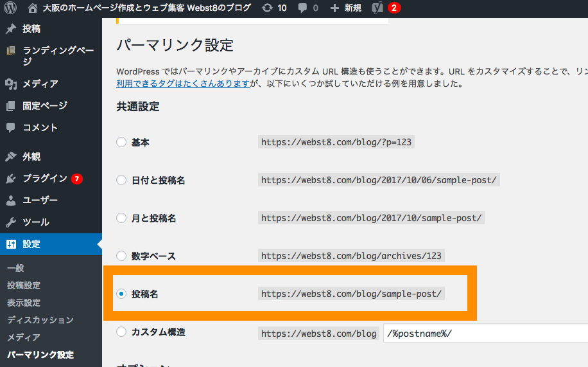The image size is (588, 367).
Task: Click the red 2 notification badge
Action: click(x=393, y=8)
